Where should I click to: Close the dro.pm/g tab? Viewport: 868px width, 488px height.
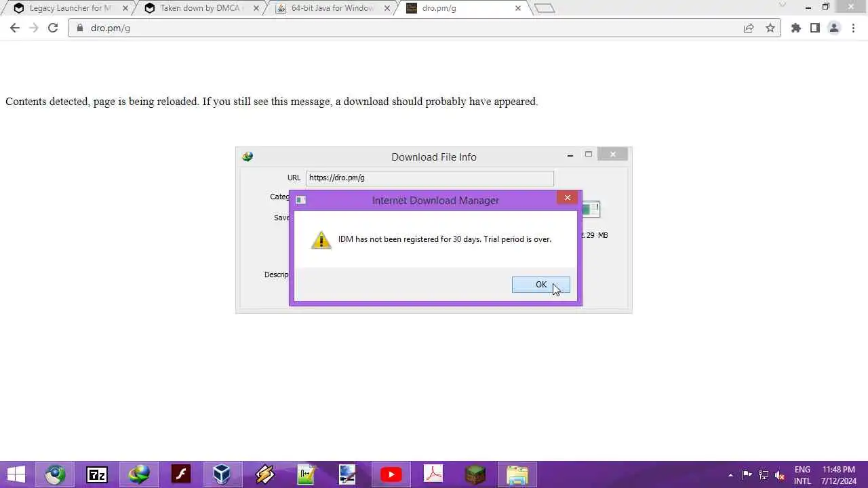click(518, 8)
